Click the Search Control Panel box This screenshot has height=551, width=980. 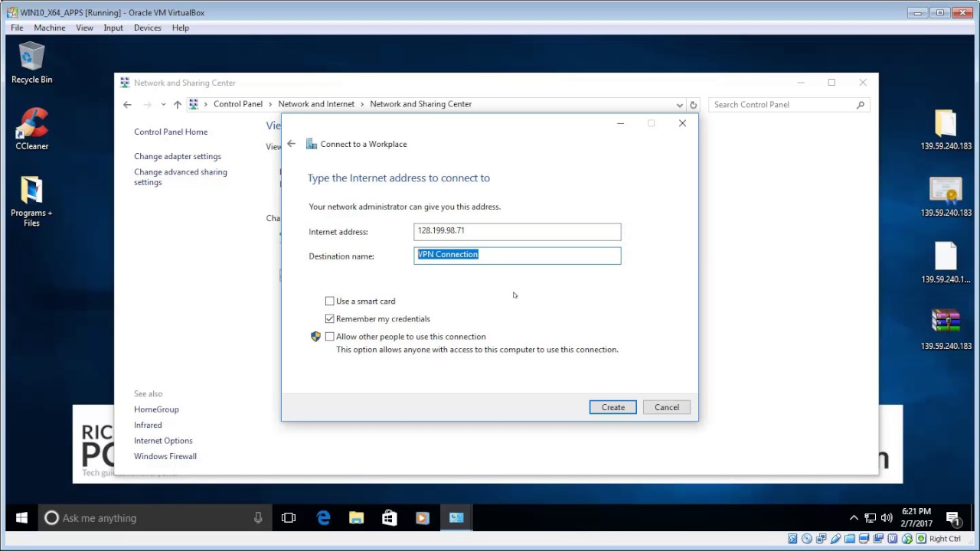pyautogui.click(x=789, y=105)
